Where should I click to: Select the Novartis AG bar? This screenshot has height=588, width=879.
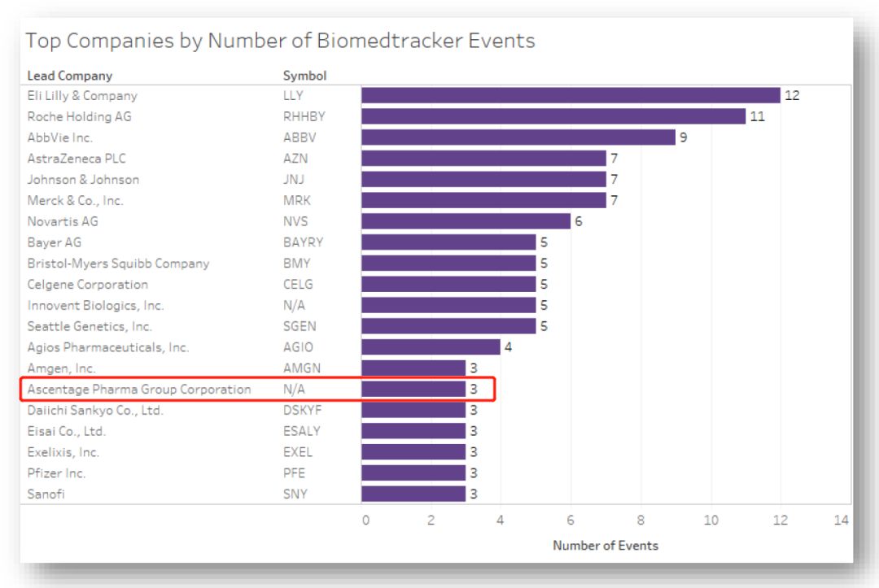[466, 221]
